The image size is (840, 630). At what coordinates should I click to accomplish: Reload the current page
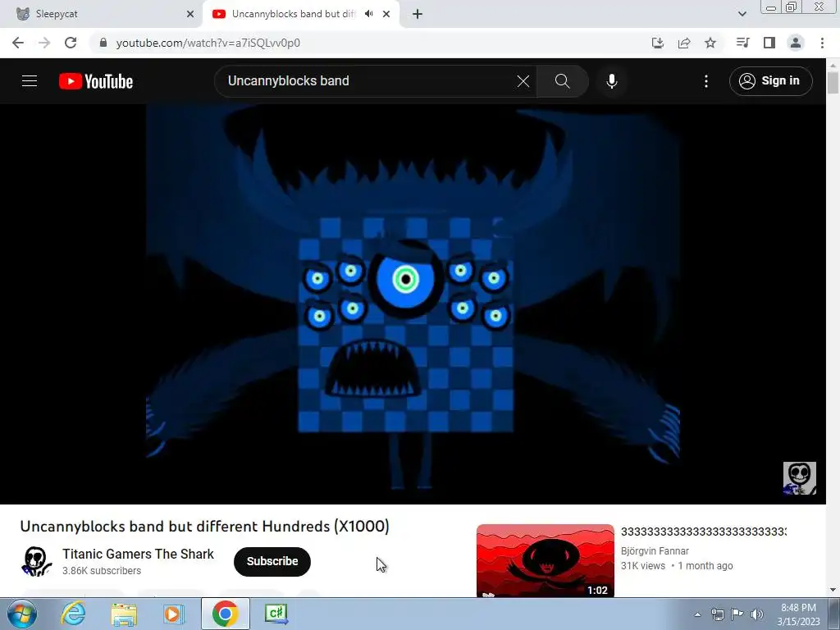click(x=71, y=43)
